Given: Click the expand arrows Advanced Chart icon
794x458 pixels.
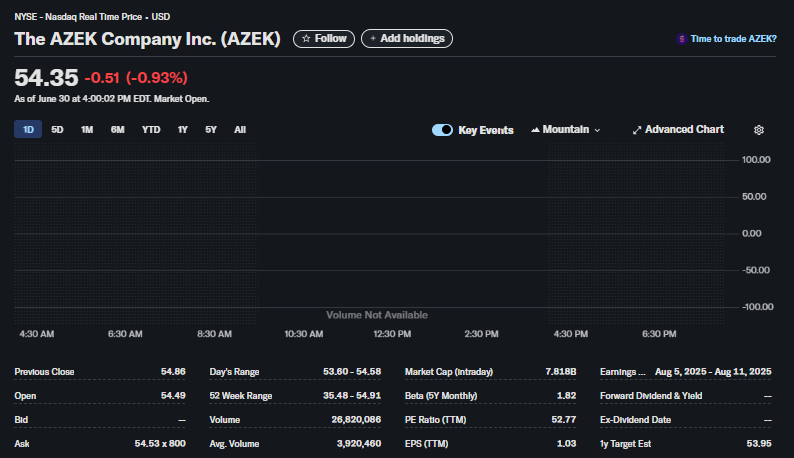Looking at the screenshot, I should point(637,130).
